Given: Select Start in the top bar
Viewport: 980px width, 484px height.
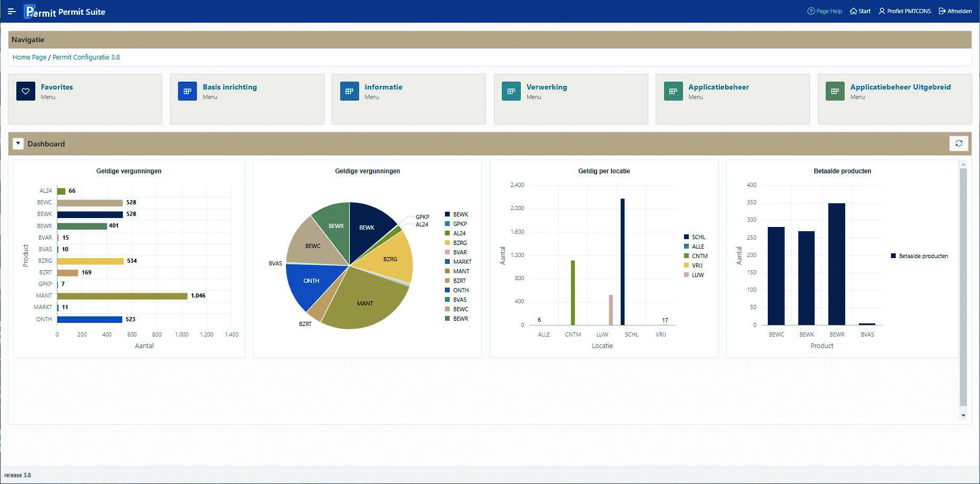Looking at the screenshot, I should point(860,11).
